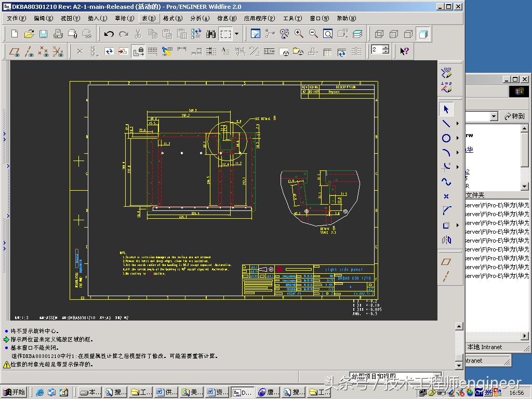Open the selection box dropdown arrow
This screenshot has height=399, width=532.
tap(237, 34)
